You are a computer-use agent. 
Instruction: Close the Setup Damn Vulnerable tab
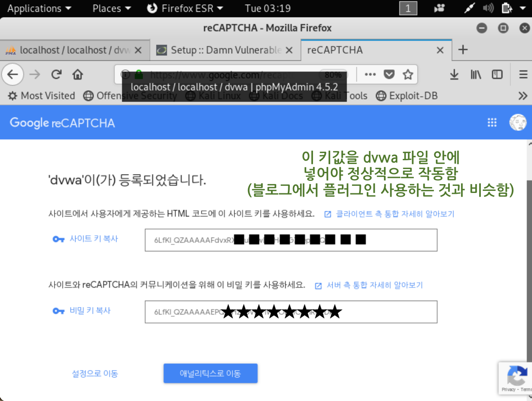289,50
